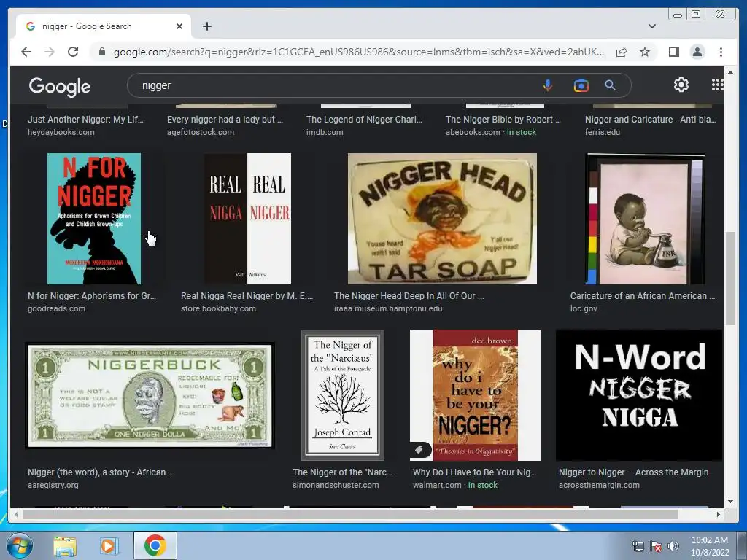Click the Chrome address bar URL
The height and width of the screenshot is (560, 747).
358,52
